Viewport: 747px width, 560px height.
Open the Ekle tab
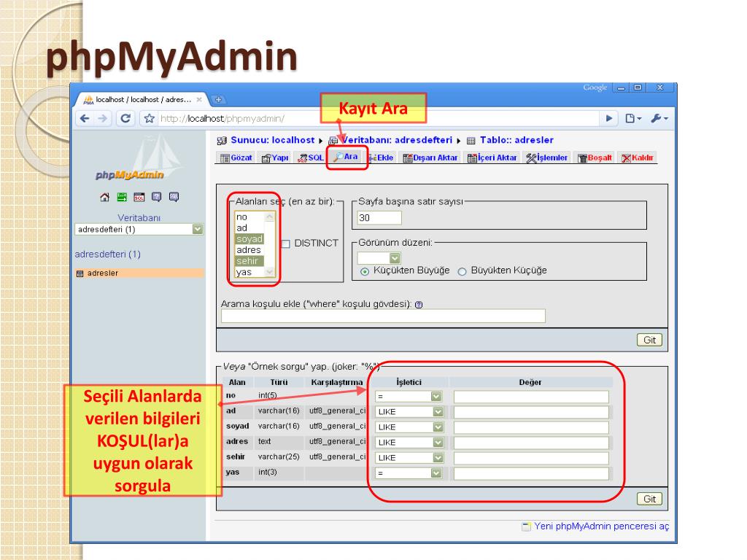coord(381,157)
